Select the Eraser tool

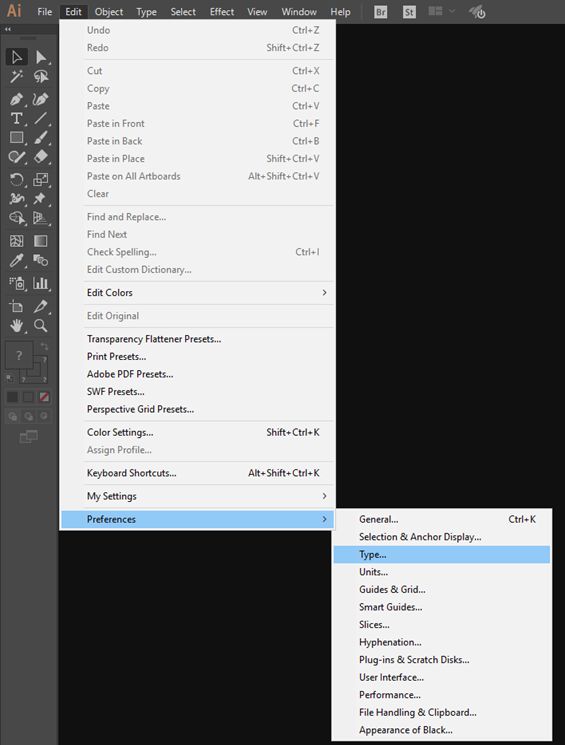[x=41, y=157]
